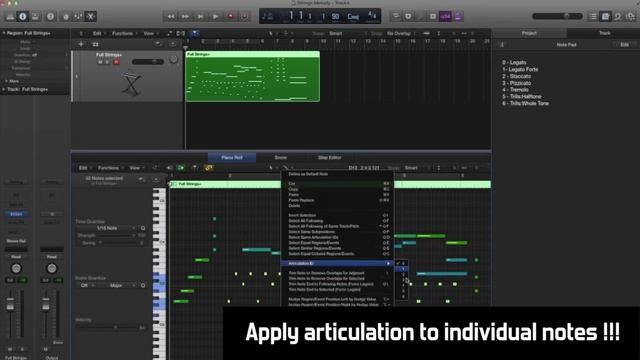Screen dimensions: 640x360
Task: Click the Go to Beginning transport button
Action: (x=200, y=16)
